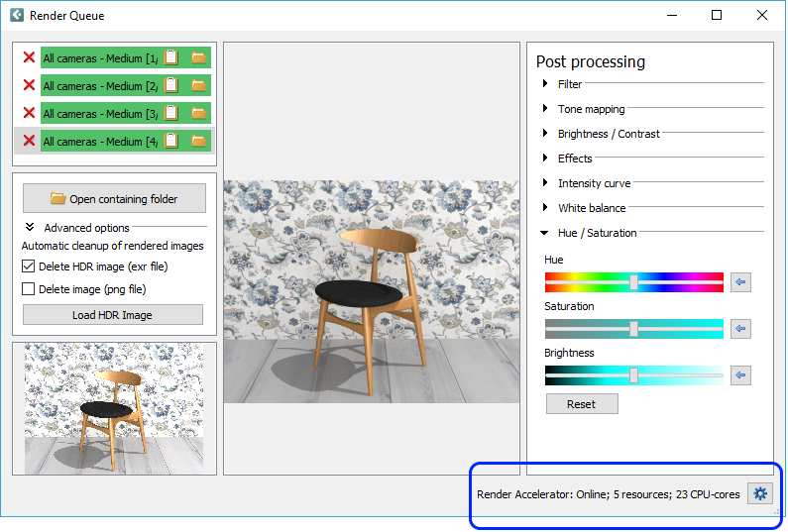Expand the Effects section
The image size is (788, 532).
[x=545, y=158]
